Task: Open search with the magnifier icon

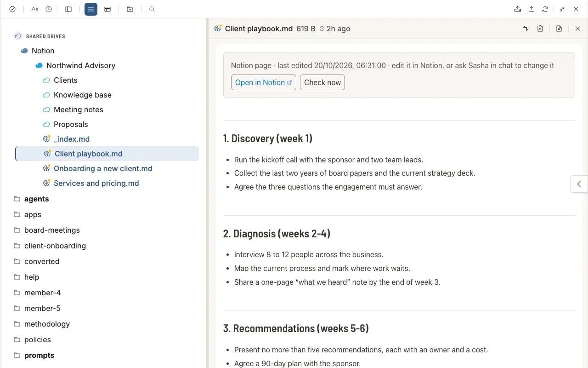Action: [152, 9]
